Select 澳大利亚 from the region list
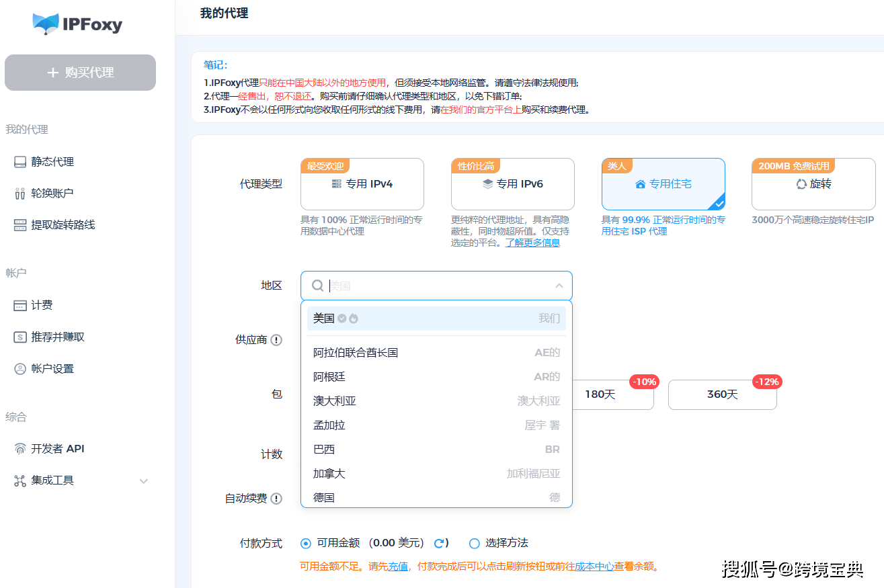Viewport: 884px width, 588px height. (x=335, y=401)
